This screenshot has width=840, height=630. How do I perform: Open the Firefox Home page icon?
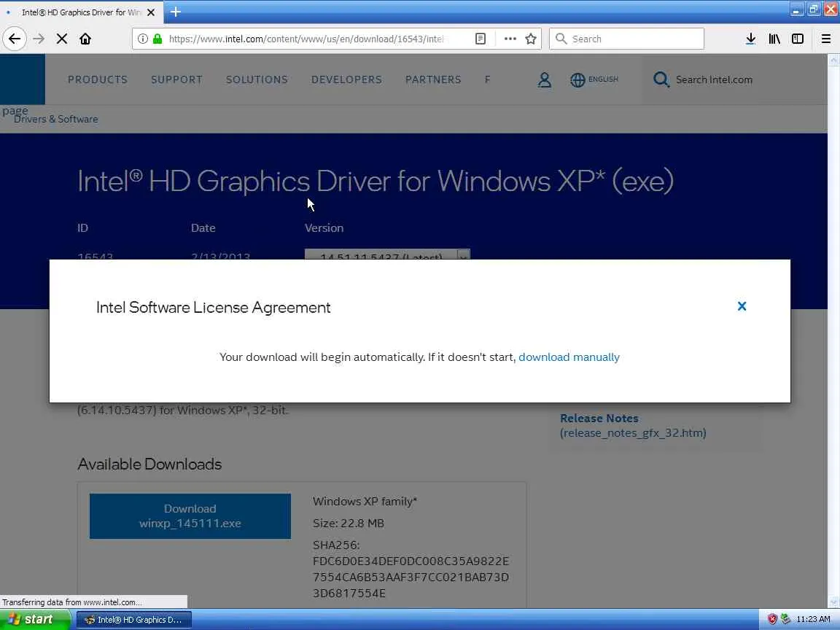coord(85,39)
